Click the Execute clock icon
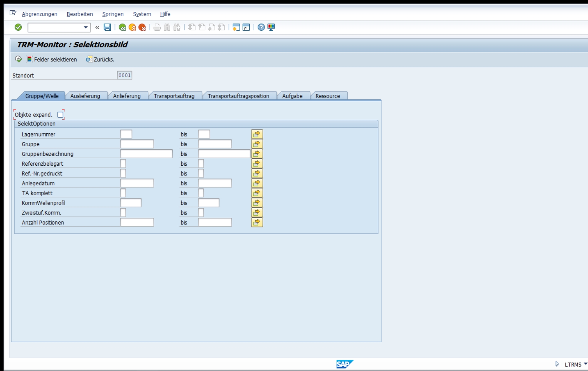 pyautogui.click(x=19, y=59)
